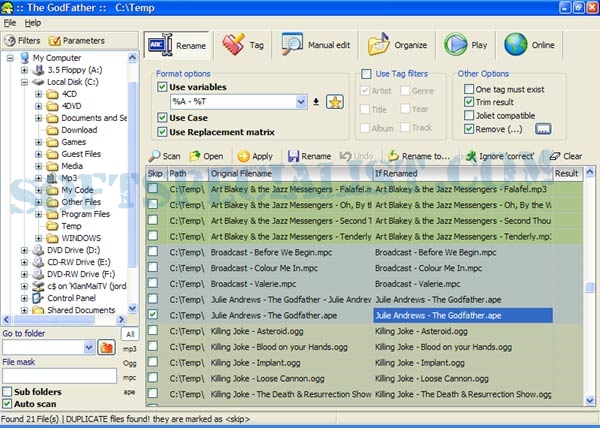This screenshot has height=428, width=600.
Task: Click the All file type button
Action: (x=130, y=334)
